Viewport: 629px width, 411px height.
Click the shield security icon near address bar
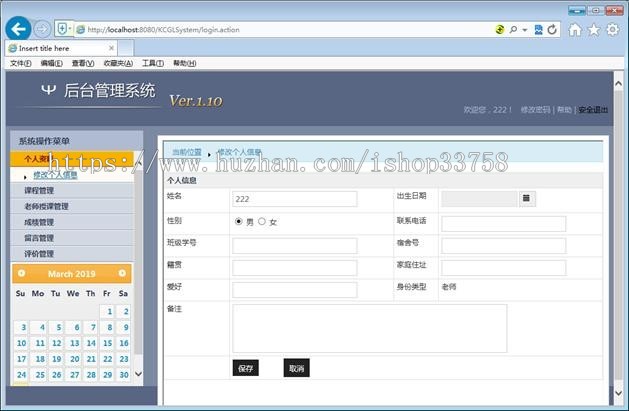(x=62, y=29)
